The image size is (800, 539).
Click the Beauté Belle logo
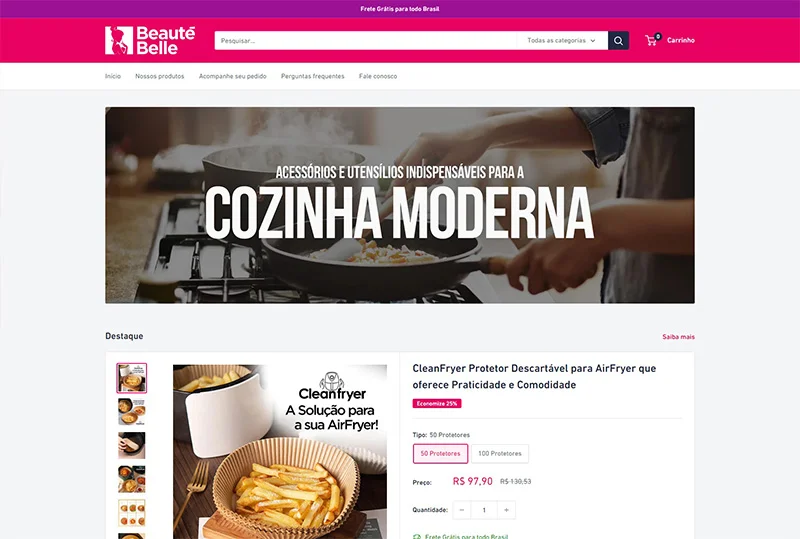point(150,40)
